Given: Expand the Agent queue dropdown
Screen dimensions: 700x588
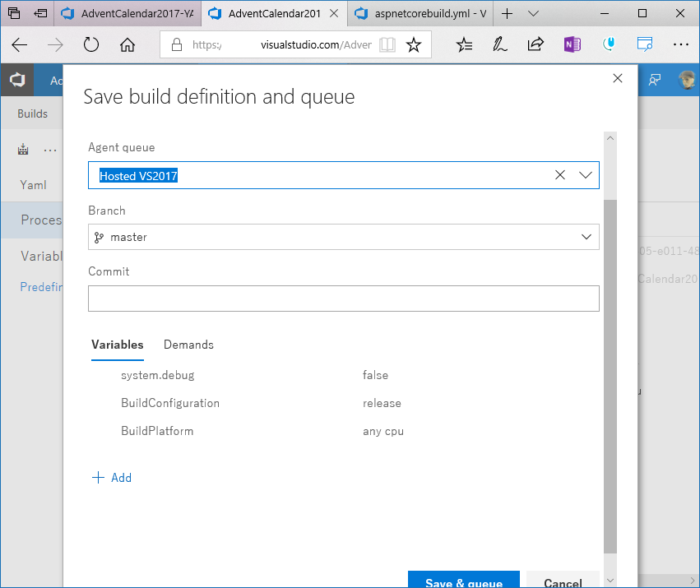Looking at the screenshot, I should [586, 175].
